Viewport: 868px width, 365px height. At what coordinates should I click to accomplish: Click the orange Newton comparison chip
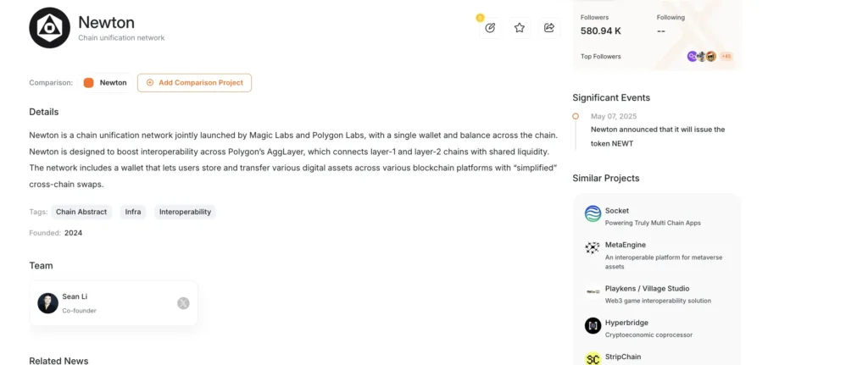point(105,83)
